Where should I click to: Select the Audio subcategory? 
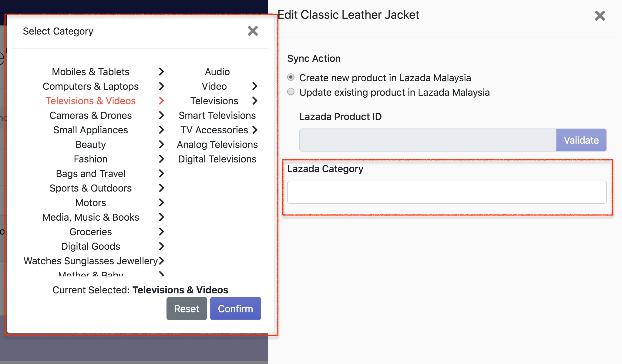click(217, 72)
